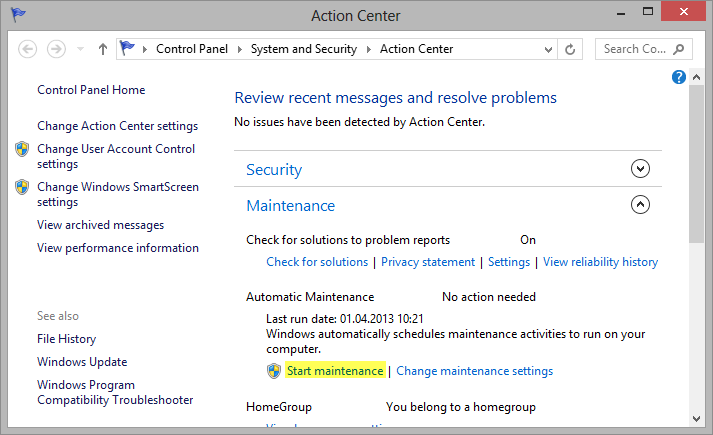Click the 'On' status next to problem reports

(x=528, y=240)
